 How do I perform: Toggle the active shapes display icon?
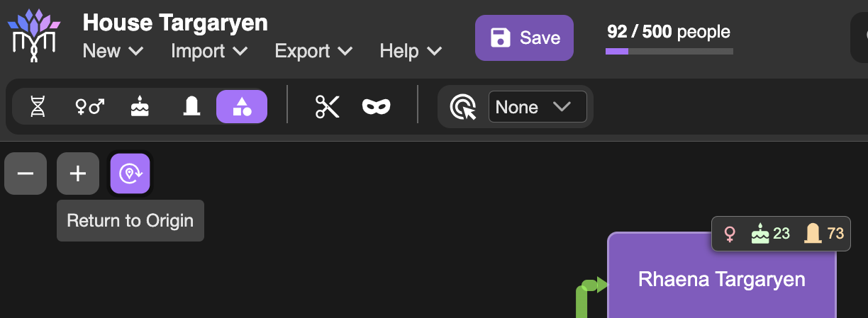tap(242, 107)
